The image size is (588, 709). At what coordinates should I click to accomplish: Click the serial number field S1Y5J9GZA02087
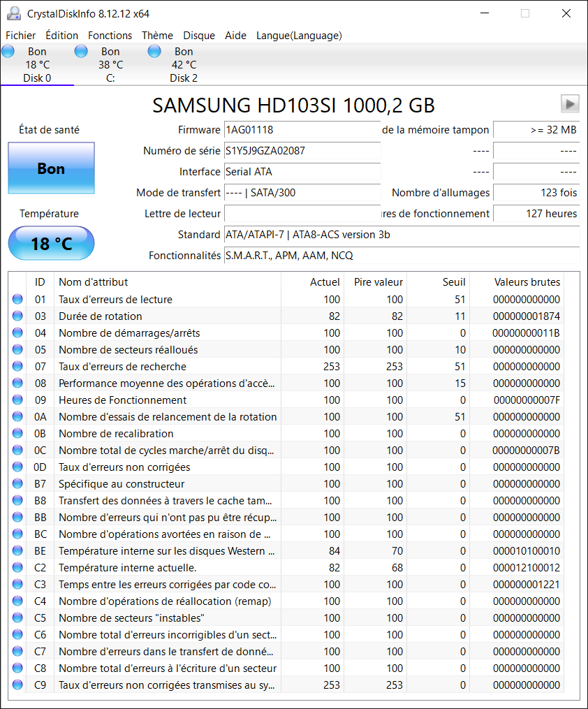(302, 151)
